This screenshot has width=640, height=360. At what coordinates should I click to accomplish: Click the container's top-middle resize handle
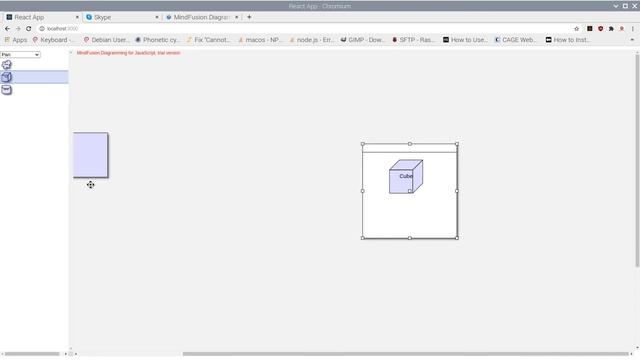410,144
